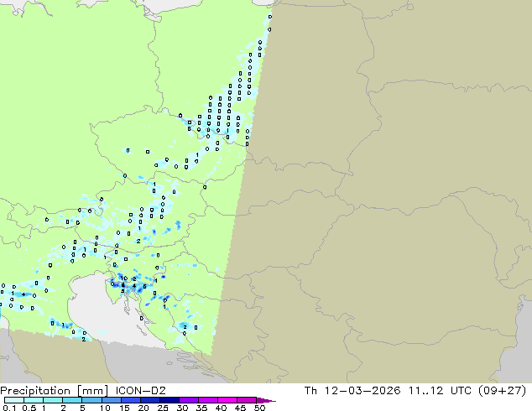Choose the 15–20 mm blue legend swatch
532x411 pixels.
click(x=130, y=400)
